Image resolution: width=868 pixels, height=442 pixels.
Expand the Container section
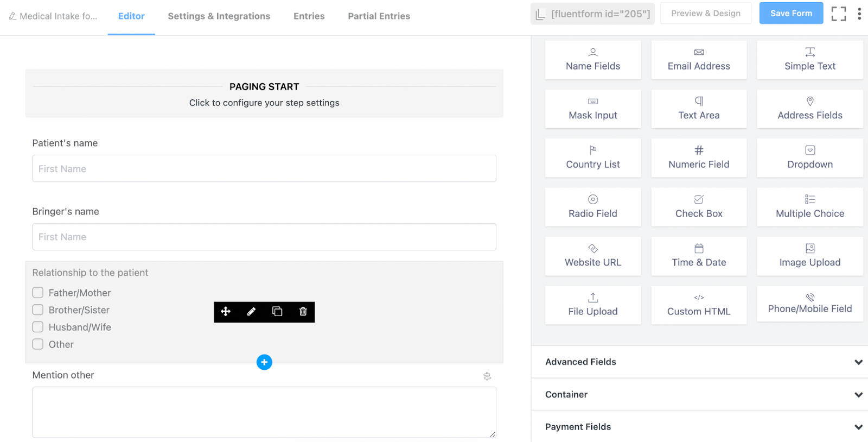[x=700, y=394]
